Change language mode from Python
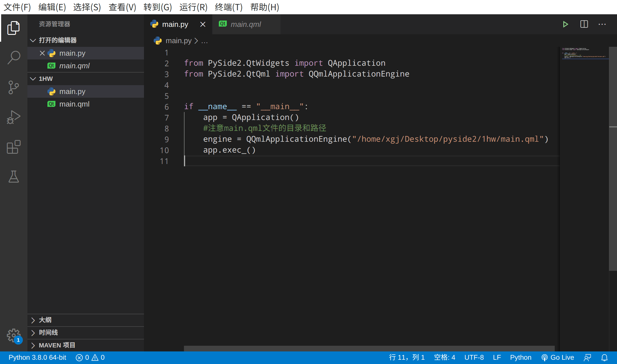Screen dimensions: 617x364 [521, 357]
